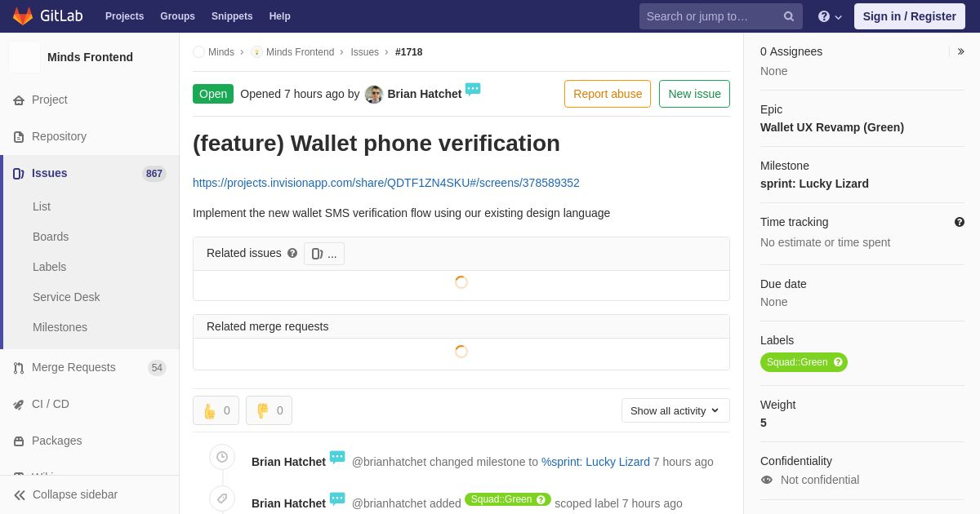Open the Groups menu
Screen dimensions: 980x514
point(177,16)
